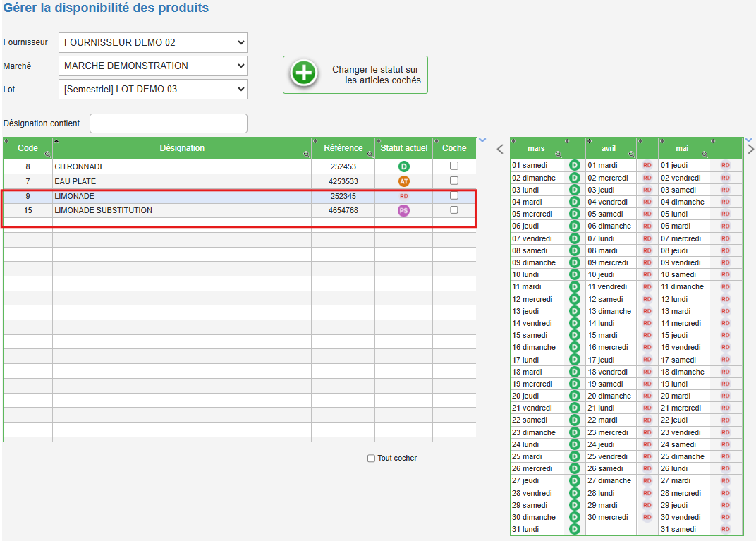Go to previous months with left arrow
Viewport: 756px width, 541px height.
click(500, 149)
